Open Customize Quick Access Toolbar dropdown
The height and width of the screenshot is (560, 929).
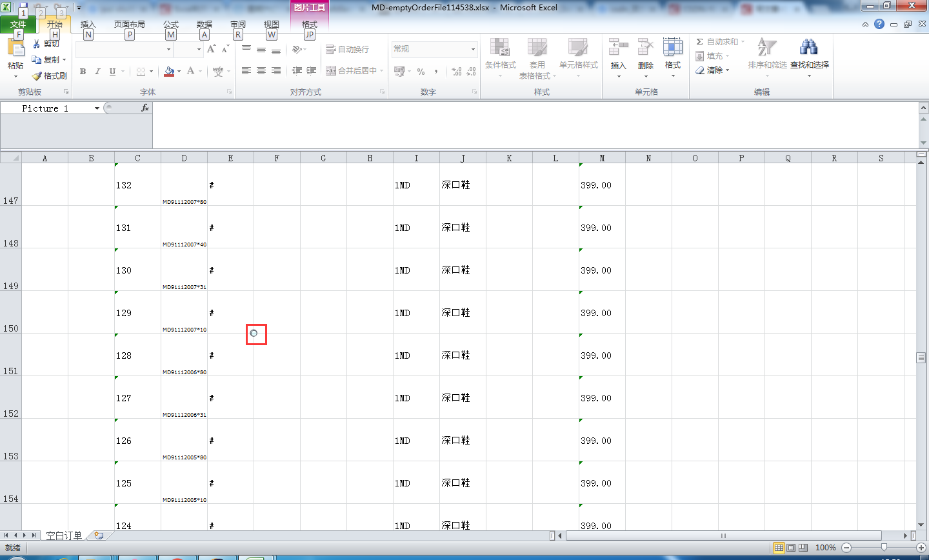pos(79,8)
